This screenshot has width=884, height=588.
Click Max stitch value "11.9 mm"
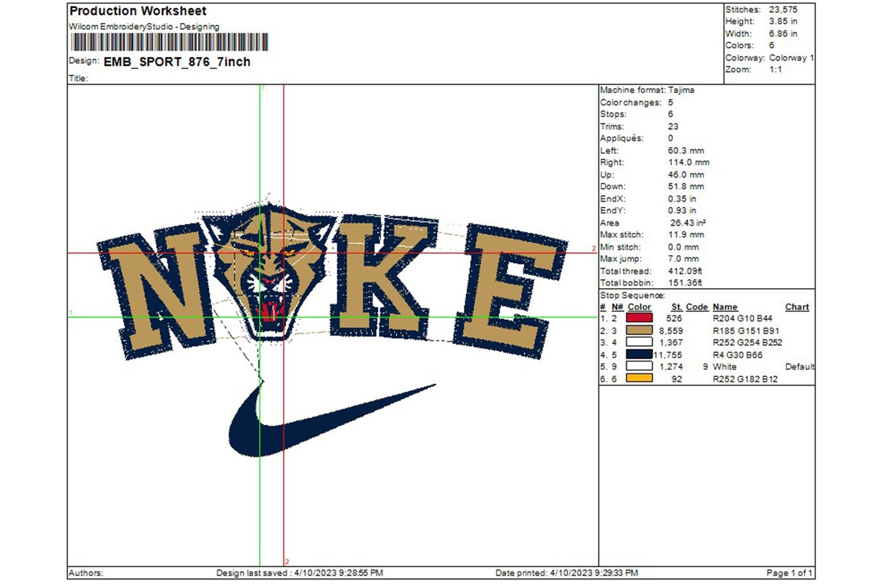(x=686, y=235)
